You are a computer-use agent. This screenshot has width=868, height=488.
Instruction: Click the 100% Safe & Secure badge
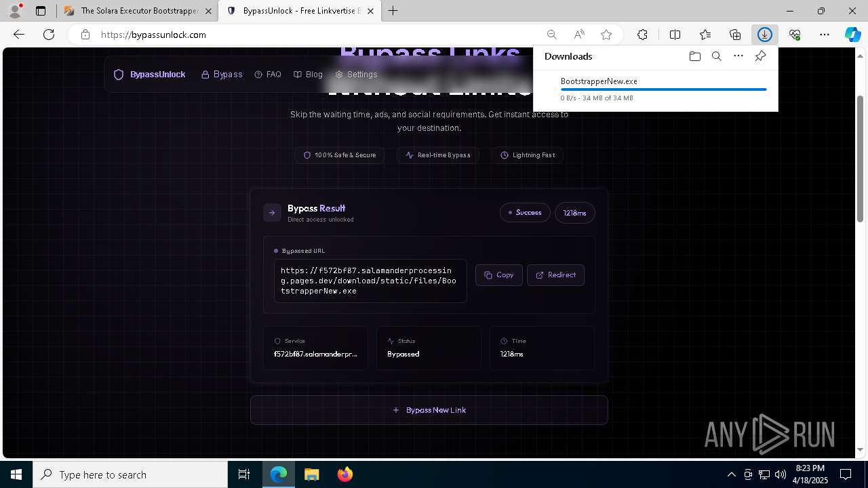pyautogui.click(x=340, y=155)
